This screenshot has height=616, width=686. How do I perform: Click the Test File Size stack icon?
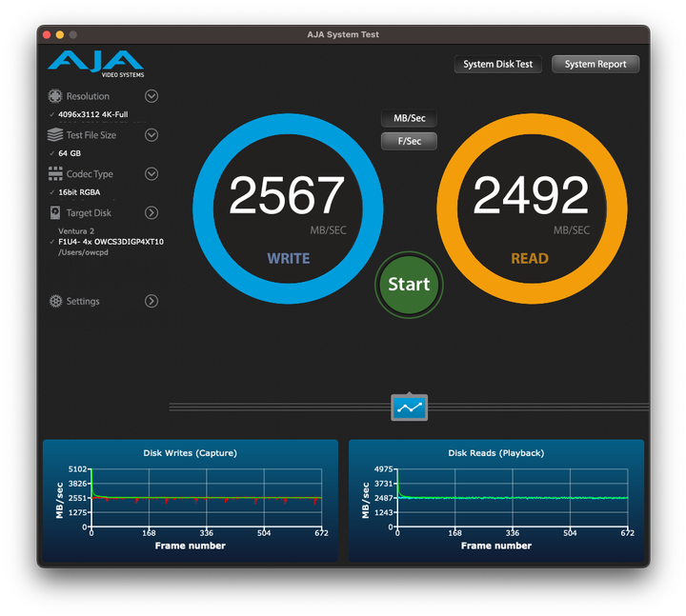click(x=55, y=135)
